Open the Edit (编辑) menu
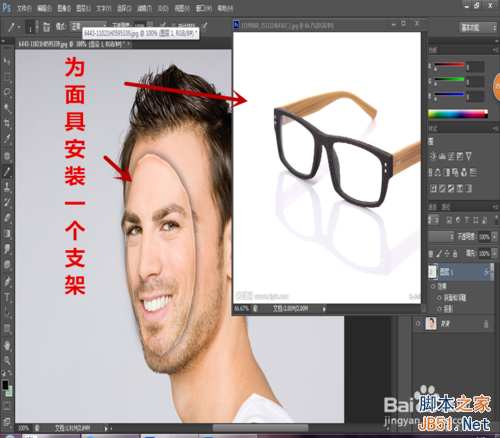 pyautogui.click(x=44, y=8)
